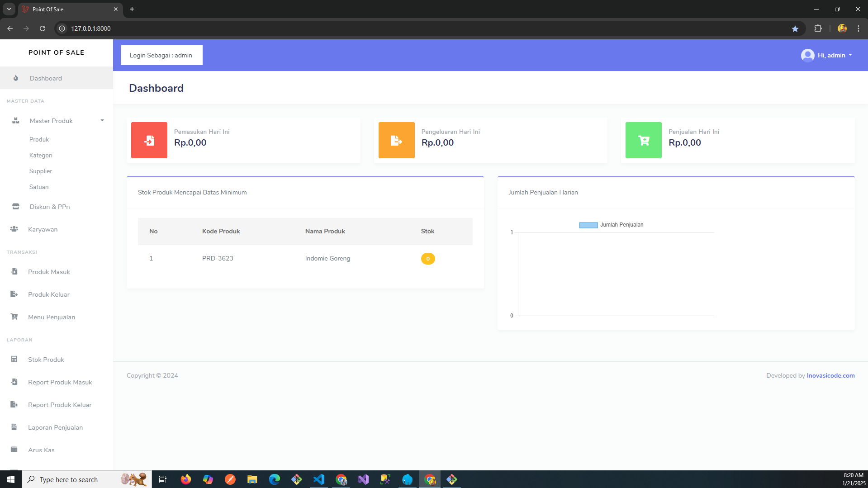
Task: Click the browser extensions puzzle icon
Action: coord(818,28)
